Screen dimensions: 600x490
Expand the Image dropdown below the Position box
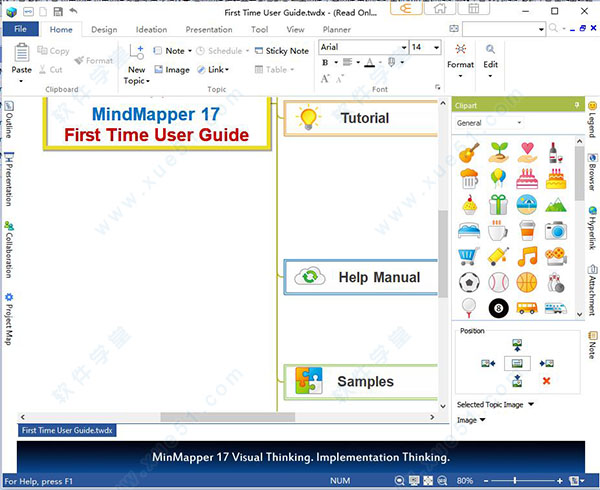point(482,420)
